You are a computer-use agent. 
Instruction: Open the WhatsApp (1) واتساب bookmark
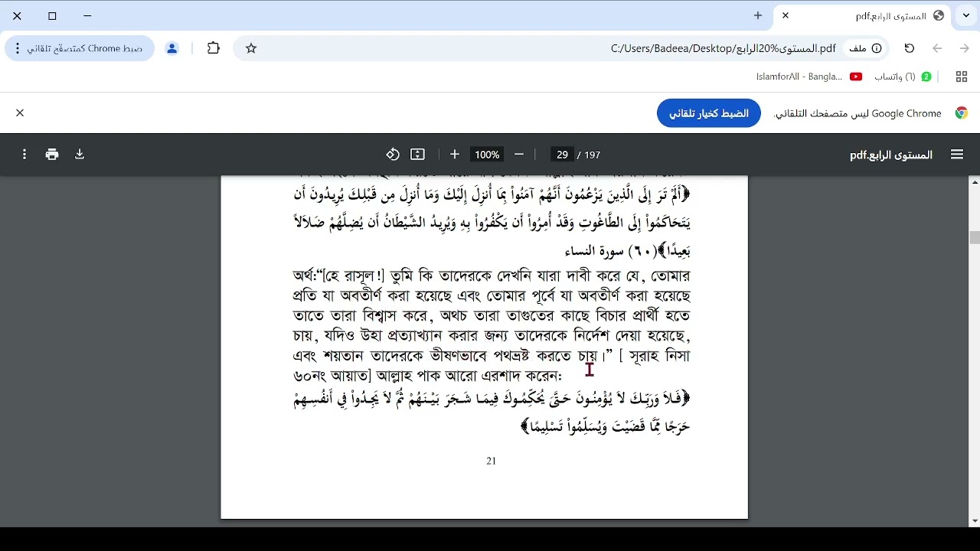point(903,77)
